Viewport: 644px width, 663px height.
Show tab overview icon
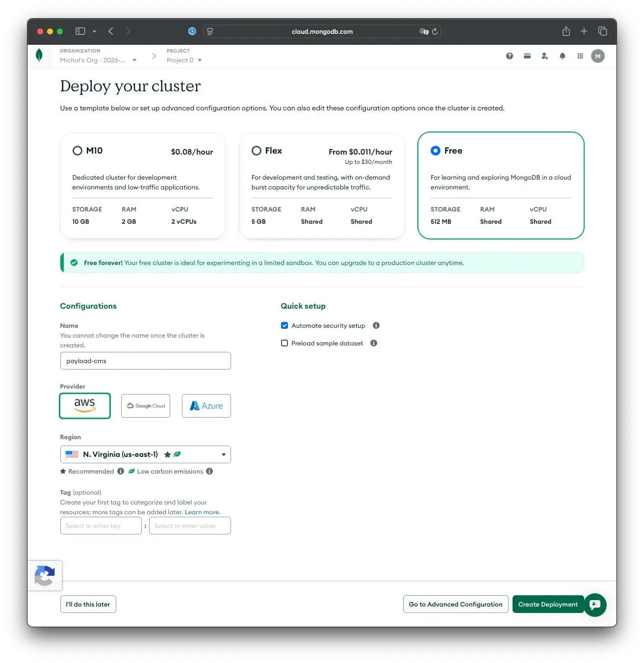(603, 31)
